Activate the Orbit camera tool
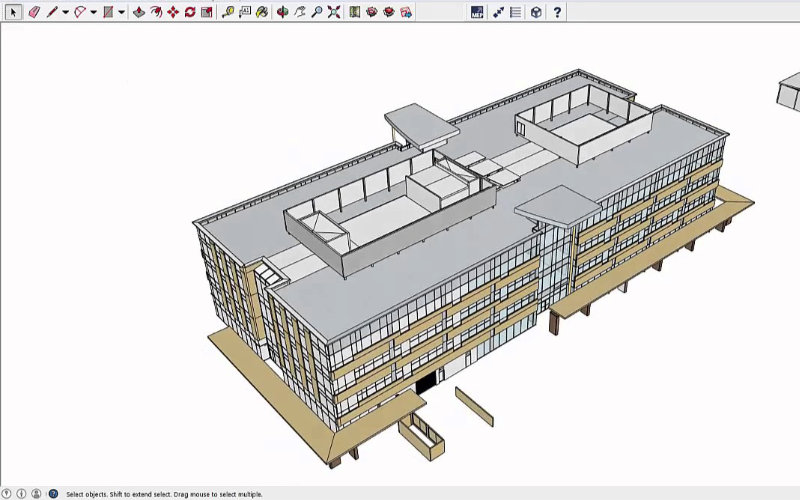Image resolution: width=800 pixels, height=500 pixels. [x=282, y=12]
